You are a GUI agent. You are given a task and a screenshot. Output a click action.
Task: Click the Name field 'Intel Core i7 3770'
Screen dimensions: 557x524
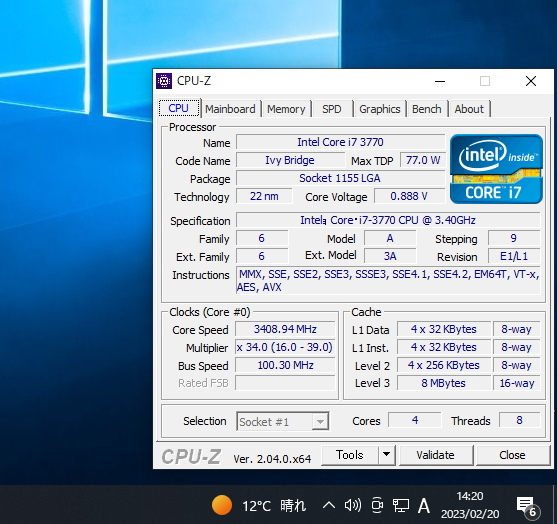(x=340, y=142)
